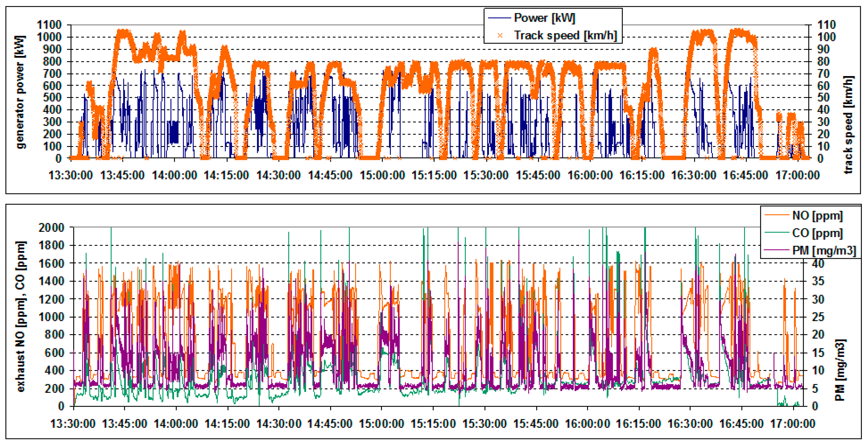Click the NO [ppm] legend label
The height and width of the screenshot is (445, 868).
(817, 215)
